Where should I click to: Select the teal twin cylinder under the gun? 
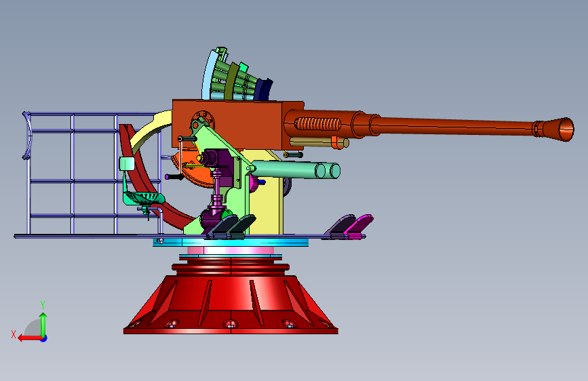[x=296, y=170]
